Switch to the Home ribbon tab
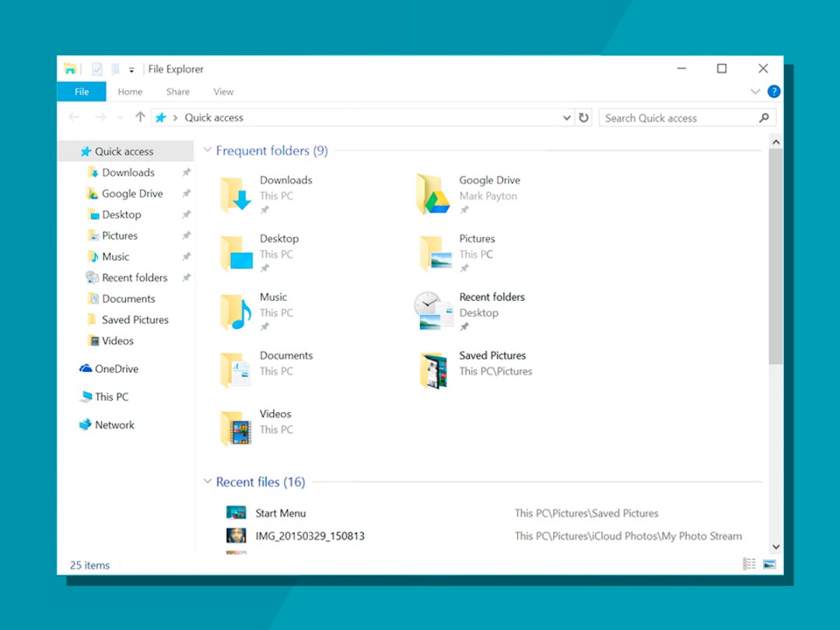The width and height of the screenshot is (840, 630). point(130,92)
